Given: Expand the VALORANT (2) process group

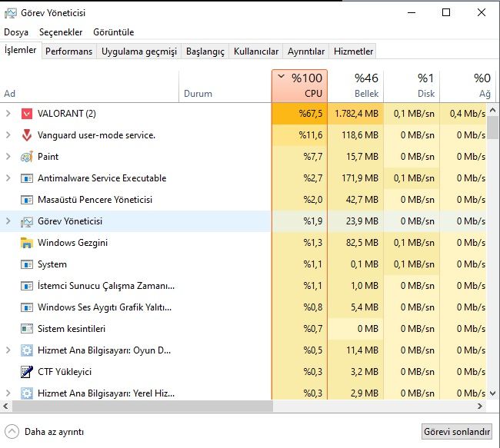Looking at the screenshot, I should click(x=8, y=114).
